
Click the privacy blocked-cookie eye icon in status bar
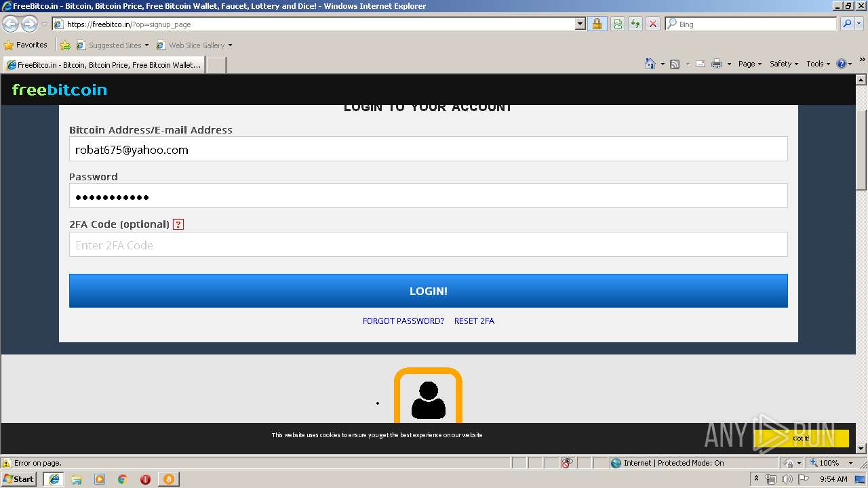click(568, 463)
